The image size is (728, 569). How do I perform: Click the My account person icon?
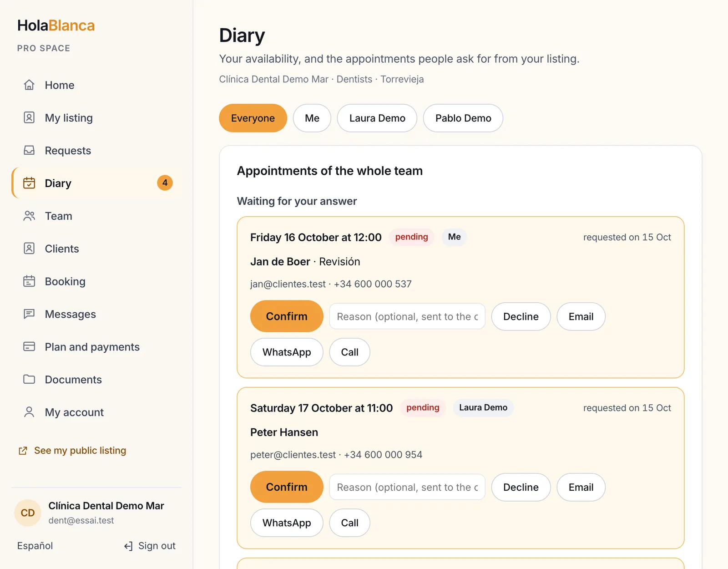click(29, 412)
